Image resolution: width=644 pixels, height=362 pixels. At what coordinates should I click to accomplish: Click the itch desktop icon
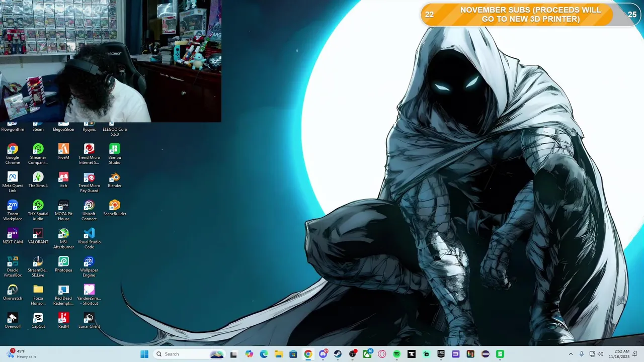coord(63,179)
